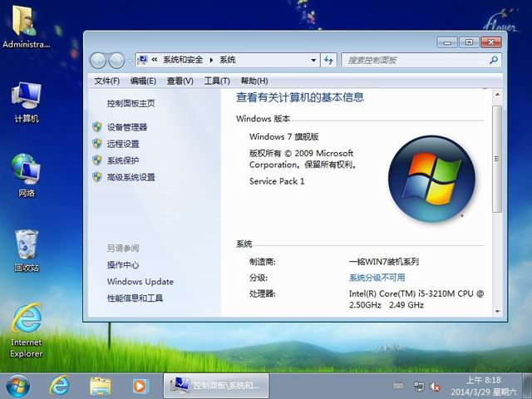Launch Internet Explorer from the desktop

tap(27, 330)
